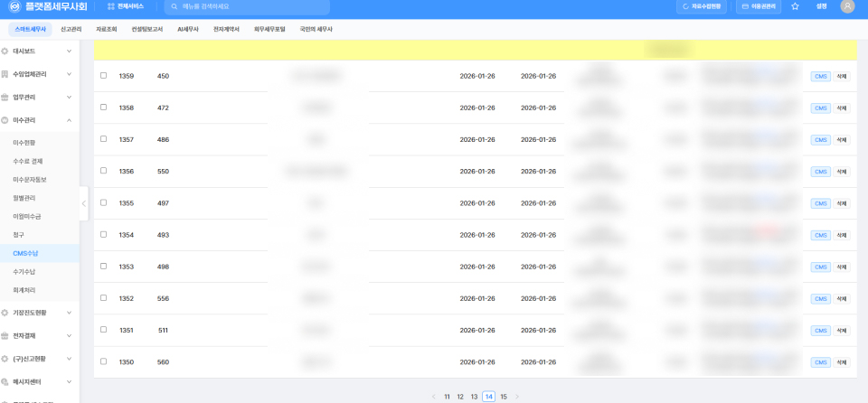Switch to the 국민의 세무사 tab
This screenshot has height=403, width=868.
(x=316, y=30)
